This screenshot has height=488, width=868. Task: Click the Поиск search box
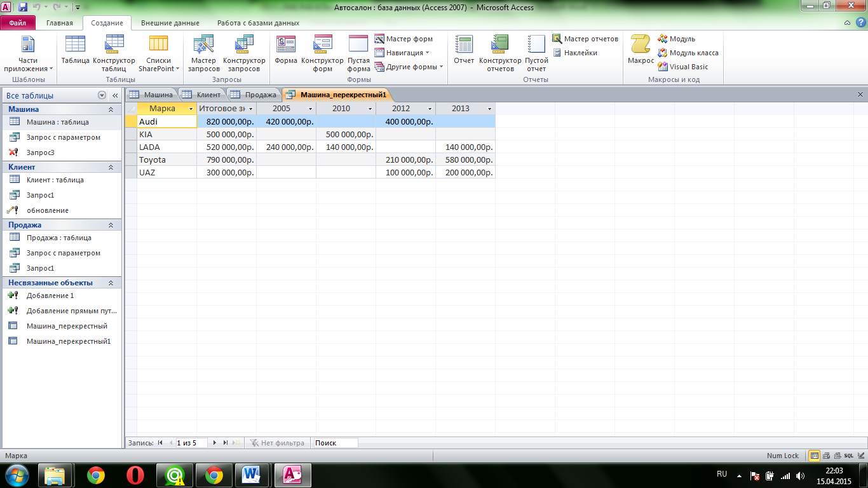click(x=335, y=443)
